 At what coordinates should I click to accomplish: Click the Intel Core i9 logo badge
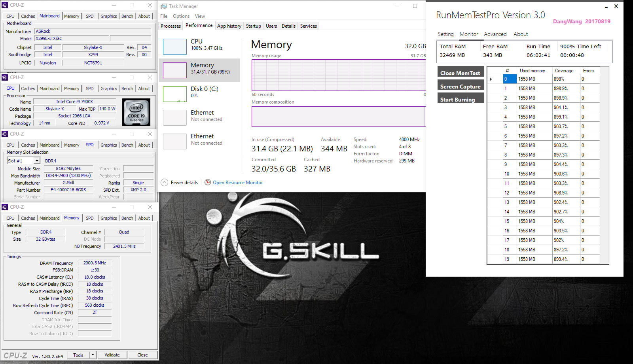coord(136,112)
